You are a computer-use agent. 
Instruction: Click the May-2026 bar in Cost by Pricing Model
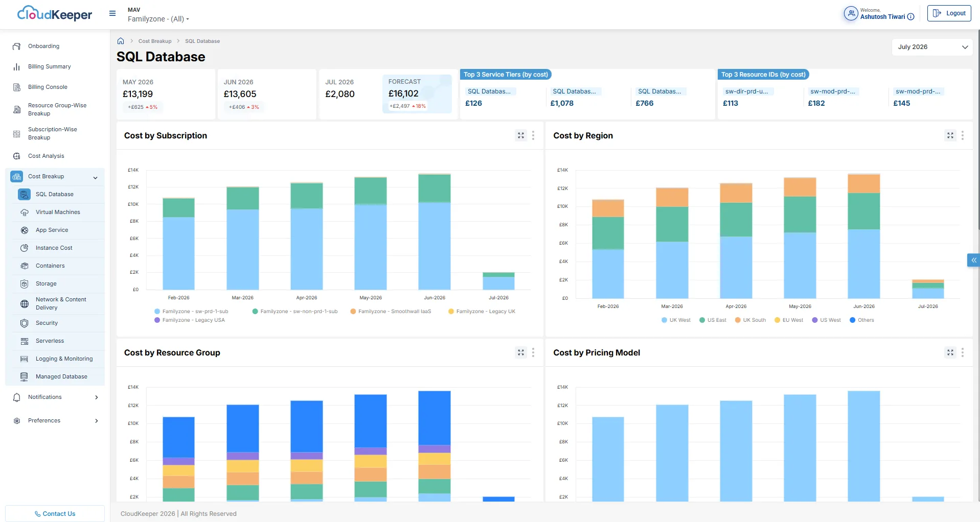[x=800, y=448]
